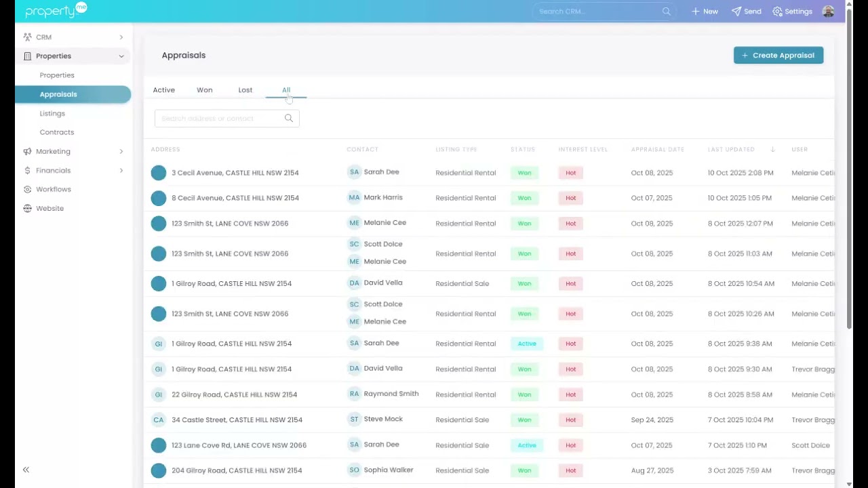Switch to the Won tab

tap(205, 90)
